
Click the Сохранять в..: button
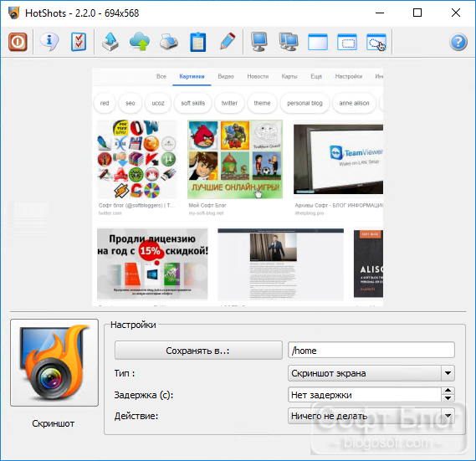pyautogui.click(x=198, y=351)
